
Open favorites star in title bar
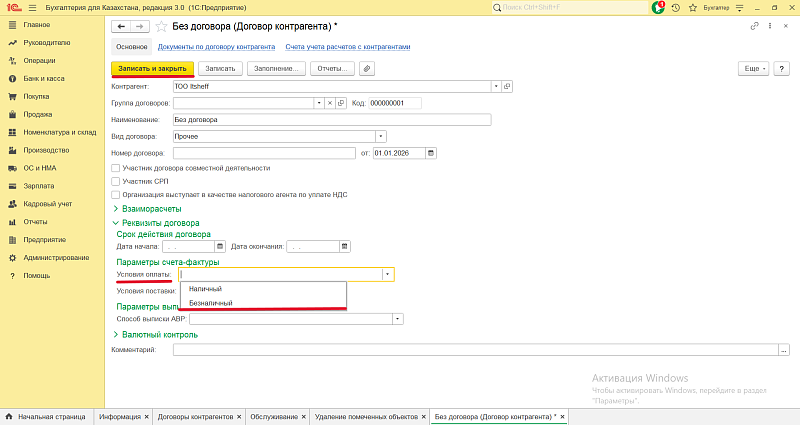(692, 8)
